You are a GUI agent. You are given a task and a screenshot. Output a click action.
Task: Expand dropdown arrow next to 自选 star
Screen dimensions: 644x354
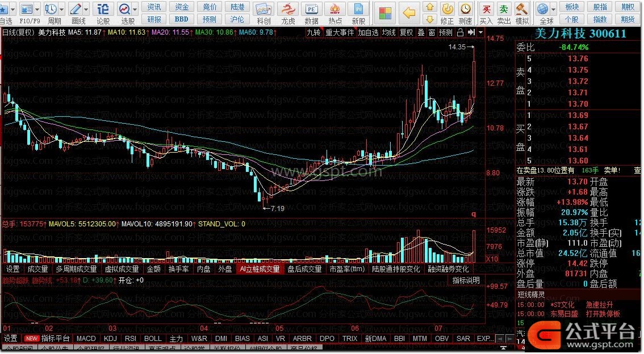point(12,9)
